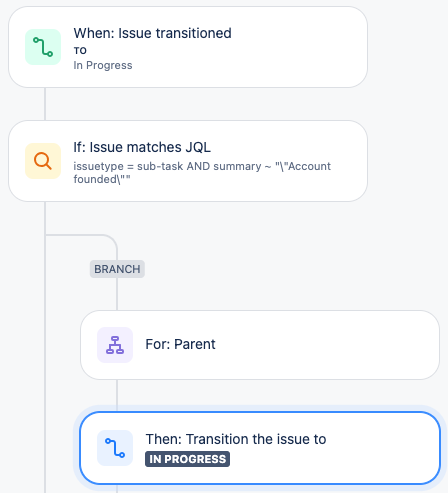
Task: Click connector line between trigger and condition
Action: (x=45, y=104)
